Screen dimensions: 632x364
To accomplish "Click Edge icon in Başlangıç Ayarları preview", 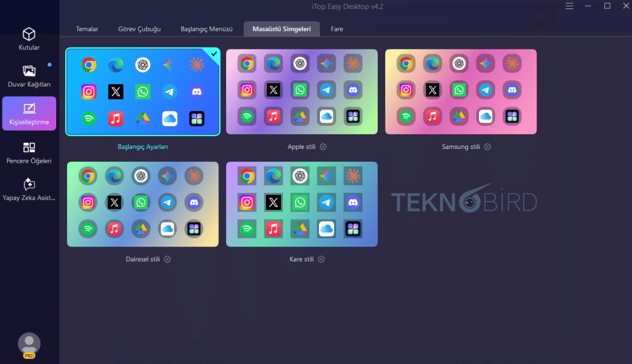I will pos(116,65).
